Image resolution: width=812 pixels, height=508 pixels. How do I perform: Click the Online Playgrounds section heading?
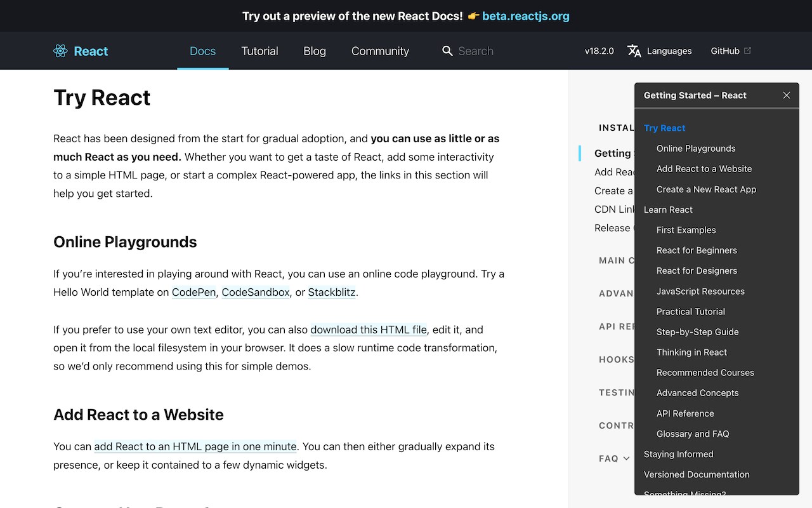click(x=125, y=242)
